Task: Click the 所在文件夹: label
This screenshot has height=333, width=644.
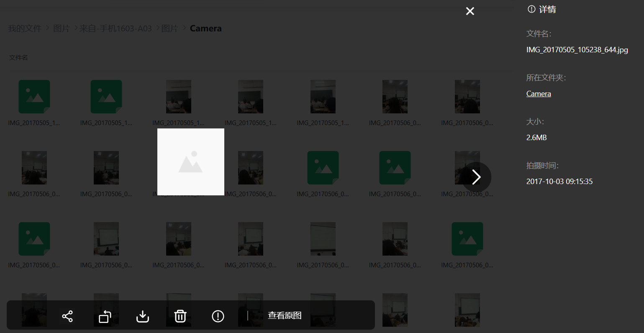Action: coord(546,78)
